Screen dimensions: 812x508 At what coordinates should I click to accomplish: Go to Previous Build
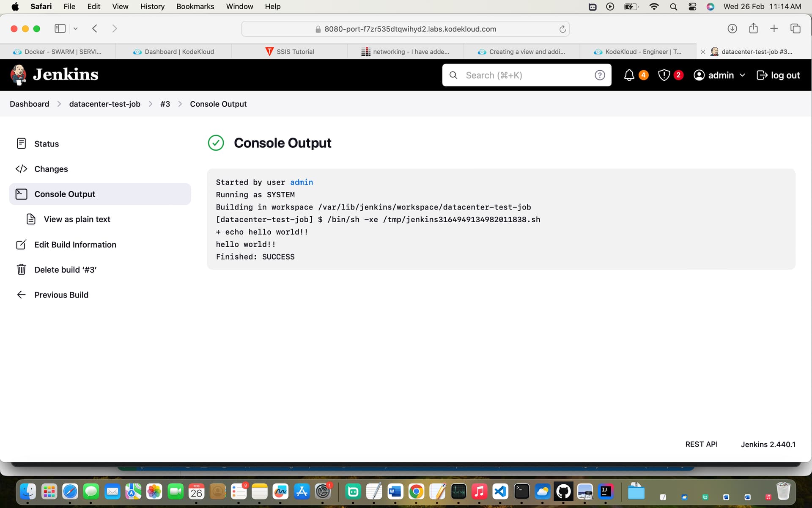point(61,295)
